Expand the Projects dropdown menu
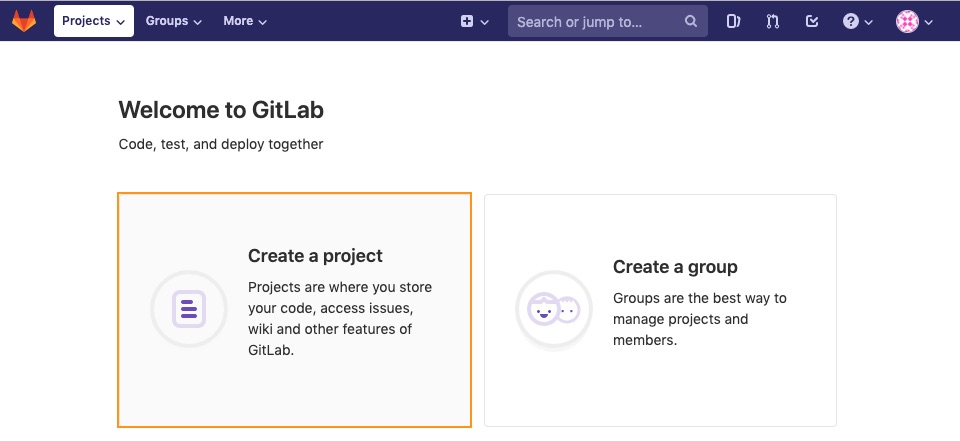 coord(94,21)
